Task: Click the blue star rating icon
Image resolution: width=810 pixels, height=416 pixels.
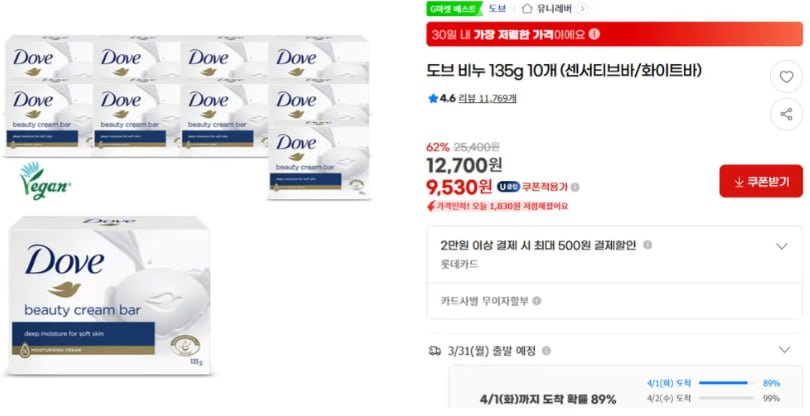Action: point(433,98)
